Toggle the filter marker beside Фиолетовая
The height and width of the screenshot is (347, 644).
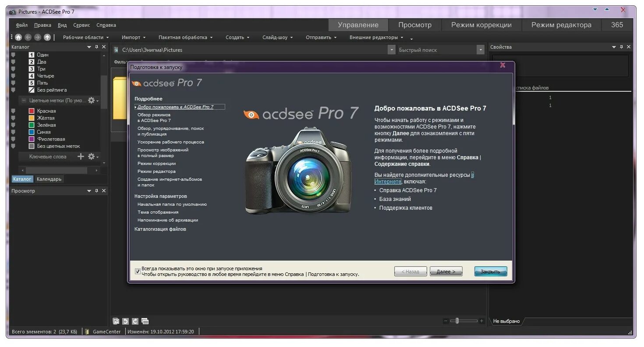(x=14, y=139)
